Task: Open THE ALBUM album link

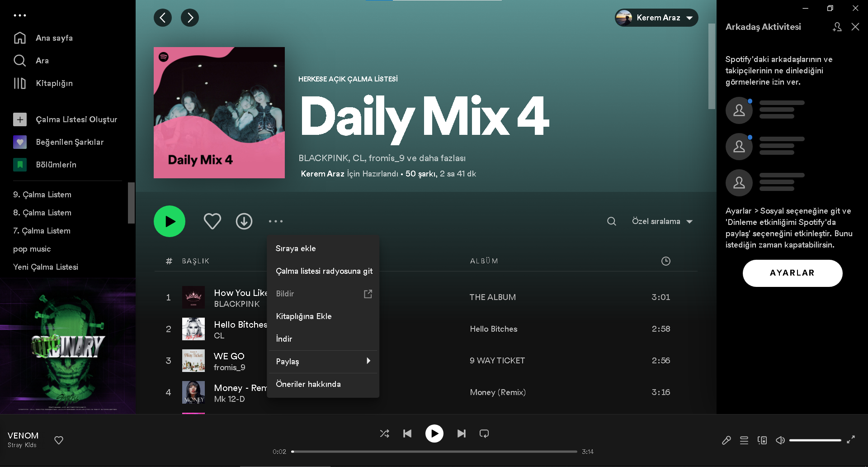Action: click(x=492, y=297)
